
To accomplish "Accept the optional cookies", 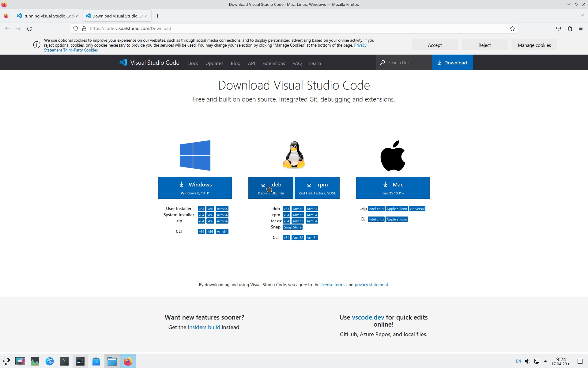I will 435,45.
